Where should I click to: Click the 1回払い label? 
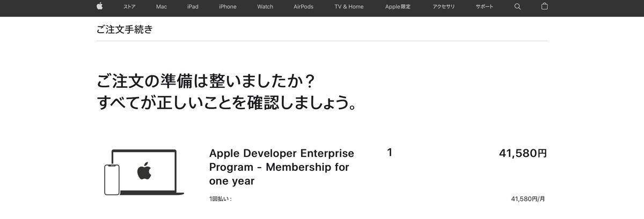(x=220, y=199)
